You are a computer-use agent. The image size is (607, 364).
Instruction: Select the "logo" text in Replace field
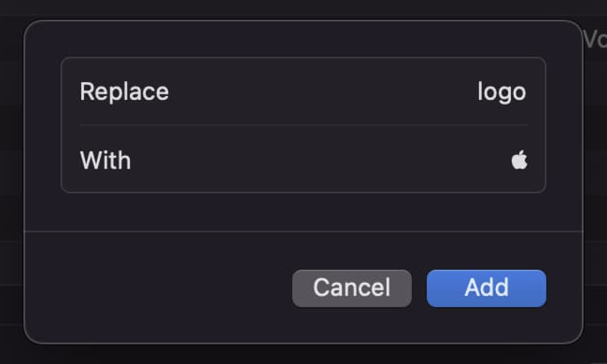(x=501, y=92)
